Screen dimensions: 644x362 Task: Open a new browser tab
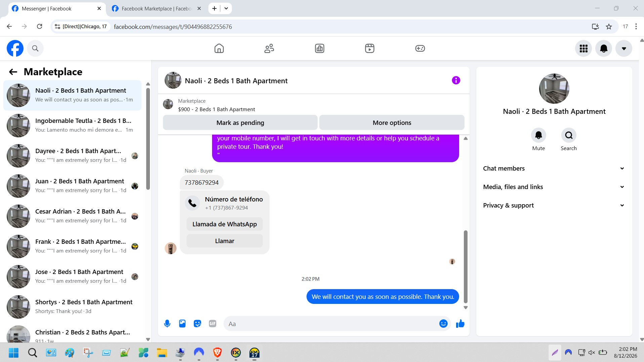point(214,8)
